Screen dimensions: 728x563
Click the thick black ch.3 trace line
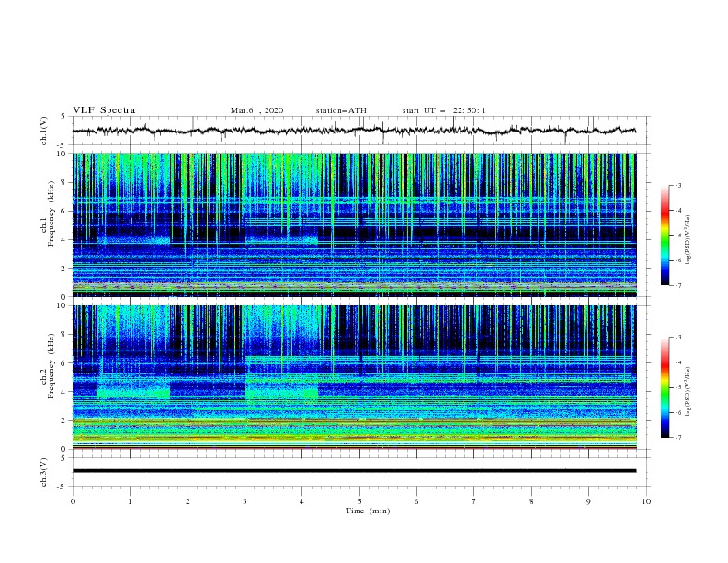click(x=354, y=471)
